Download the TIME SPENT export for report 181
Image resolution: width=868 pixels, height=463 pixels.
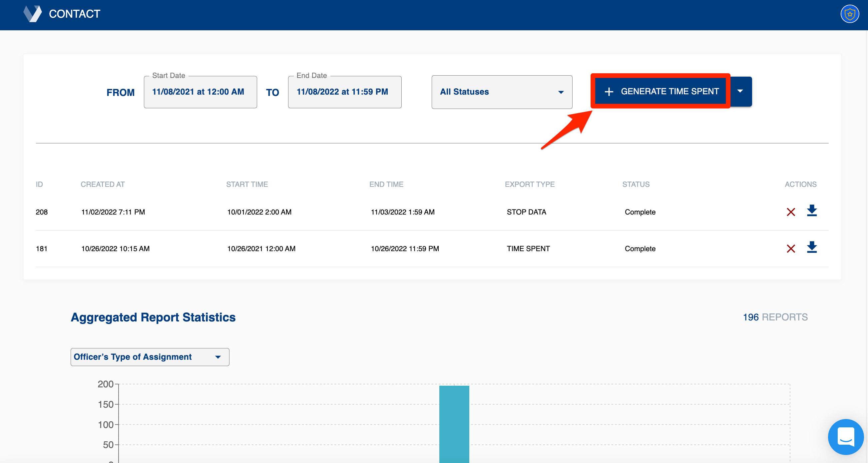tap(812, 248)
